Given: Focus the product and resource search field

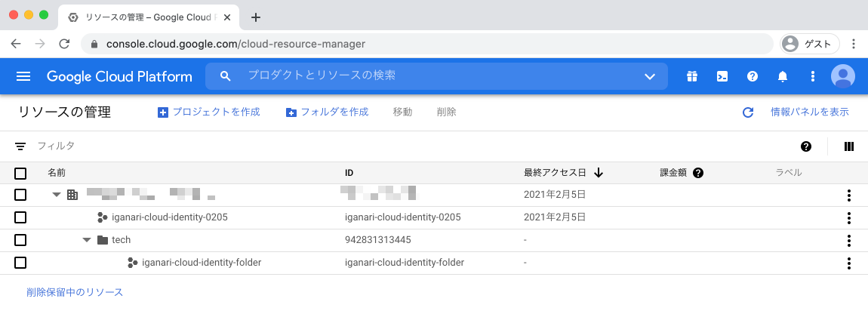Looking at the screenshot, I should 437,76.
